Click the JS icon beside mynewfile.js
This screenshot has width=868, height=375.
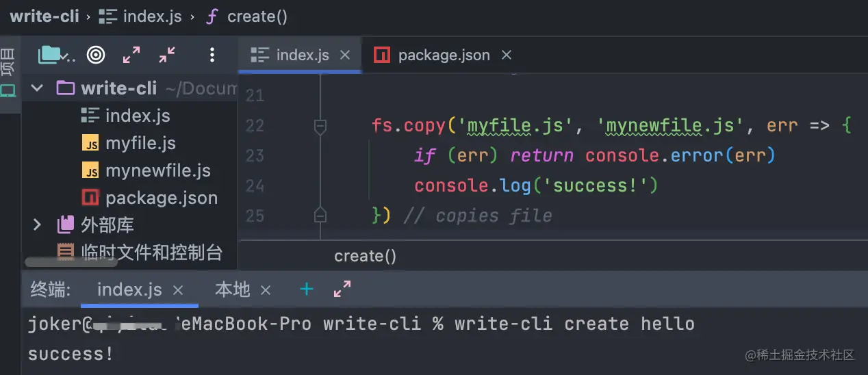(90, 170)
